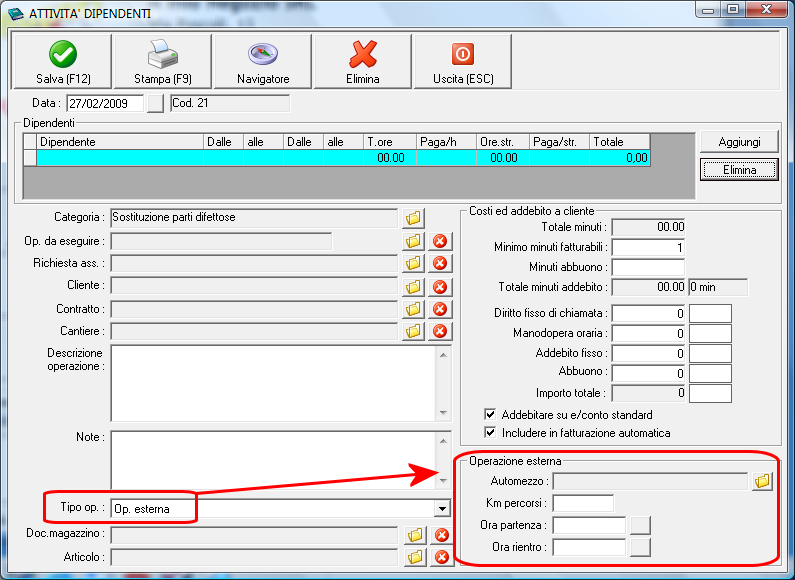This screenshot has width=795, height=580.
Task: Click the Minuti abbuono field
Action: pyautogui.click(x=648, y=267)
